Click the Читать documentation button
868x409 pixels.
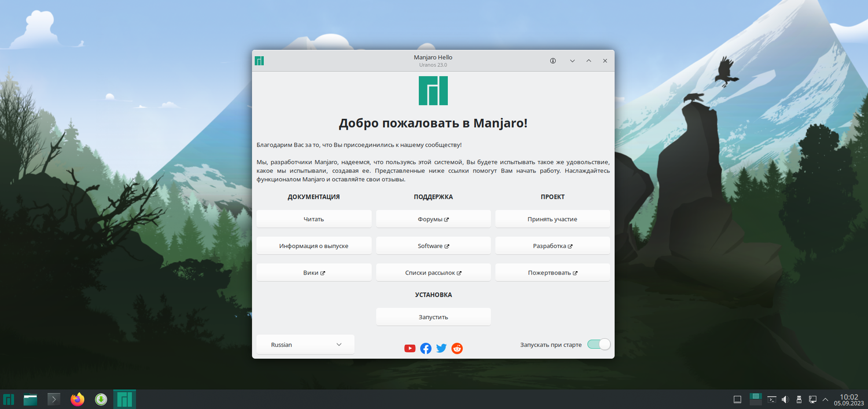coord(314,219)
